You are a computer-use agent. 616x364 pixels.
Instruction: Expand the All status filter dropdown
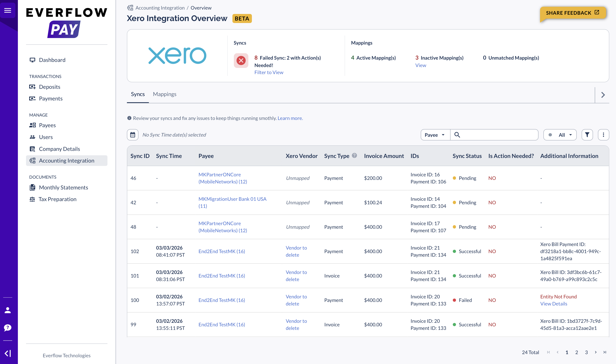pyautogui.click(x=560, y=135)
